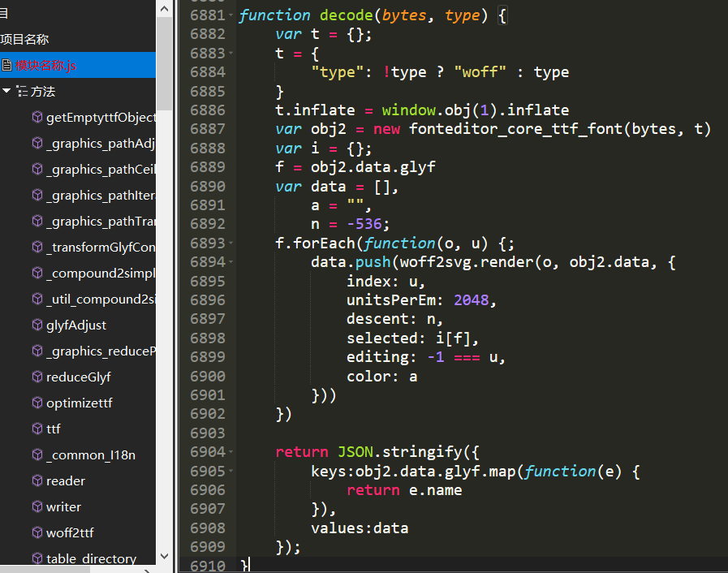Image resolution: width=728 pixels, height=573 pixels.
Task: Jump to the _common_I18n method
Action: (91, 455)
